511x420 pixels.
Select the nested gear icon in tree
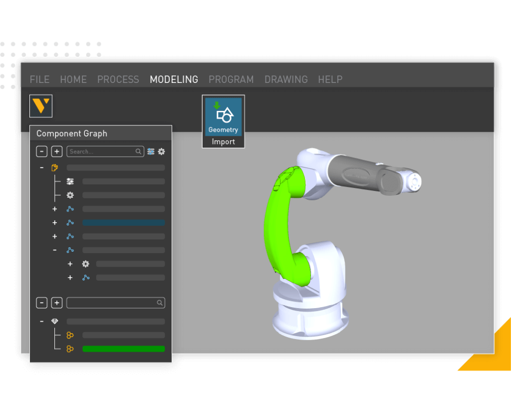coord(86,264)
